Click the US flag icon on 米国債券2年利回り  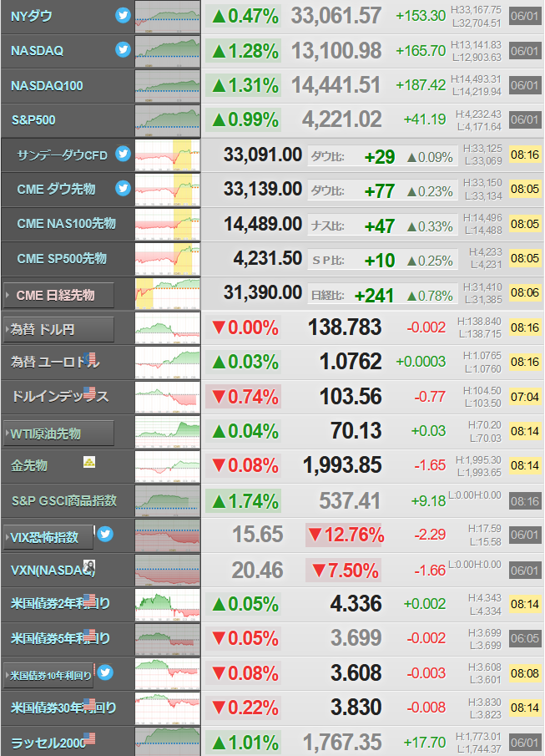click(x=89, y=600)
